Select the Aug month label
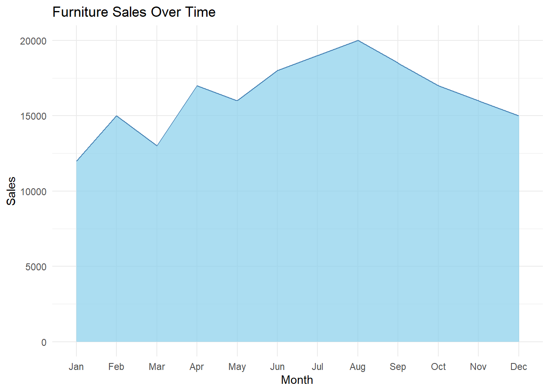The image size is (549, 392). (358, 367)
